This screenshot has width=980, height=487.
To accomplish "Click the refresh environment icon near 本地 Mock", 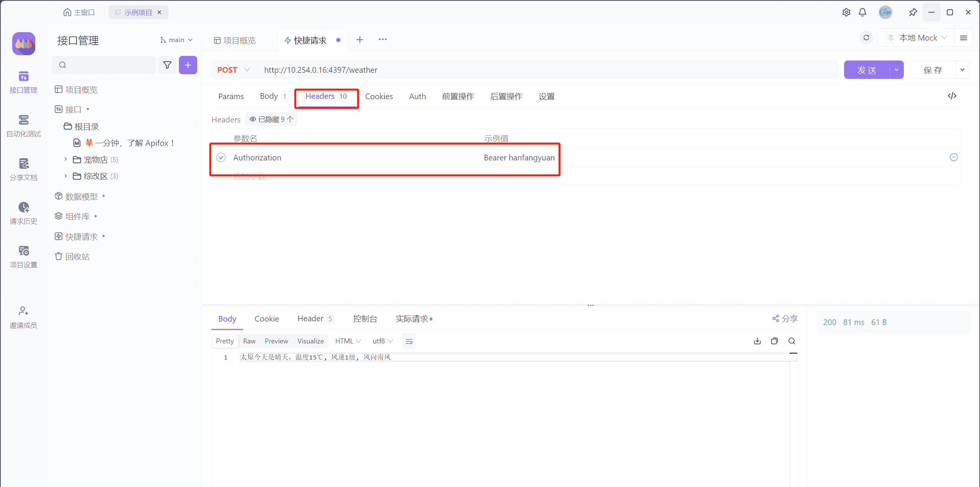I will tap(866, 38).
